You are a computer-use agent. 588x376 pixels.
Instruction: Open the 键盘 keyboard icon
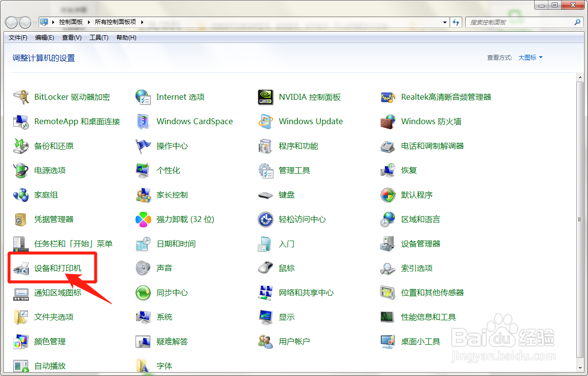[x=266, y=195]
